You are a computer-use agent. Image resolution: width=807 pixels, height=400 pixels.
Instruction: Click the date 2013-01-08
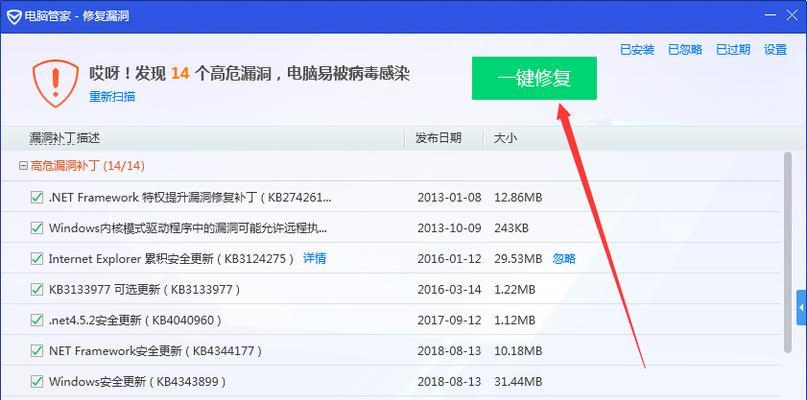(449, 197)
